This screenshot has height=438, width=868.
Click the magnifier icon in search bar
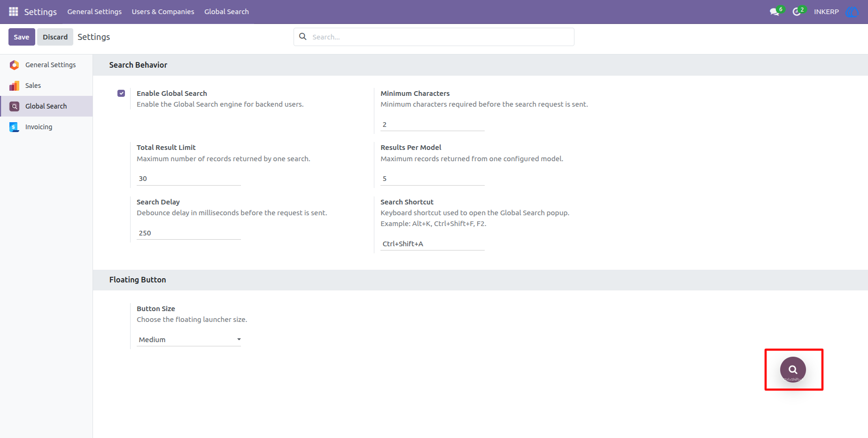(x=303, y=37)
